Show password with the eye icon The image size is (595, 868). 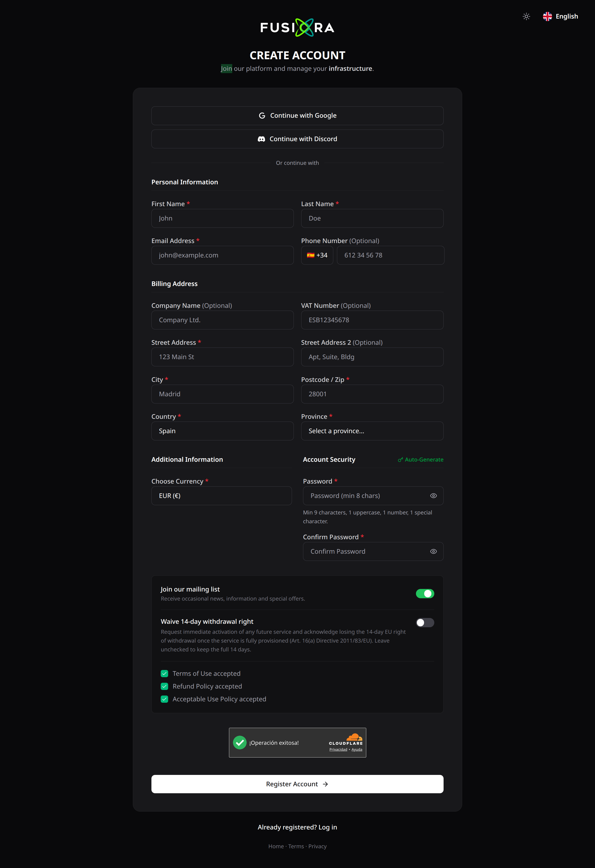click(433, 496)
